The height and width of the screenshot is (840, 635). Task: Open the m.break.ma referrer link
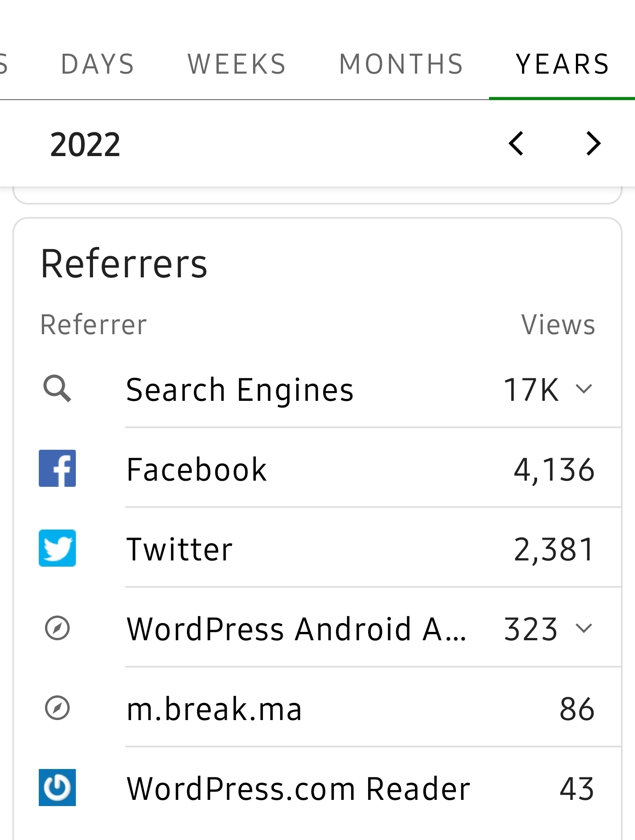pos(214,709)
